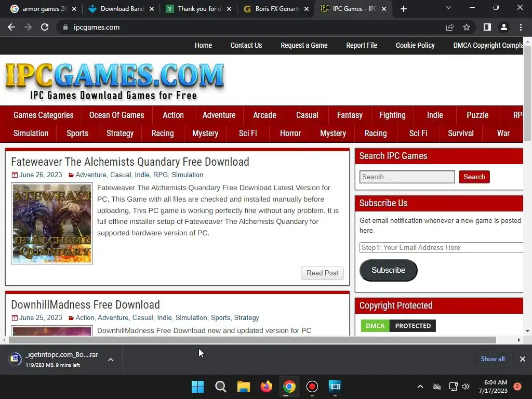Click the red Search button

point(474,177)
